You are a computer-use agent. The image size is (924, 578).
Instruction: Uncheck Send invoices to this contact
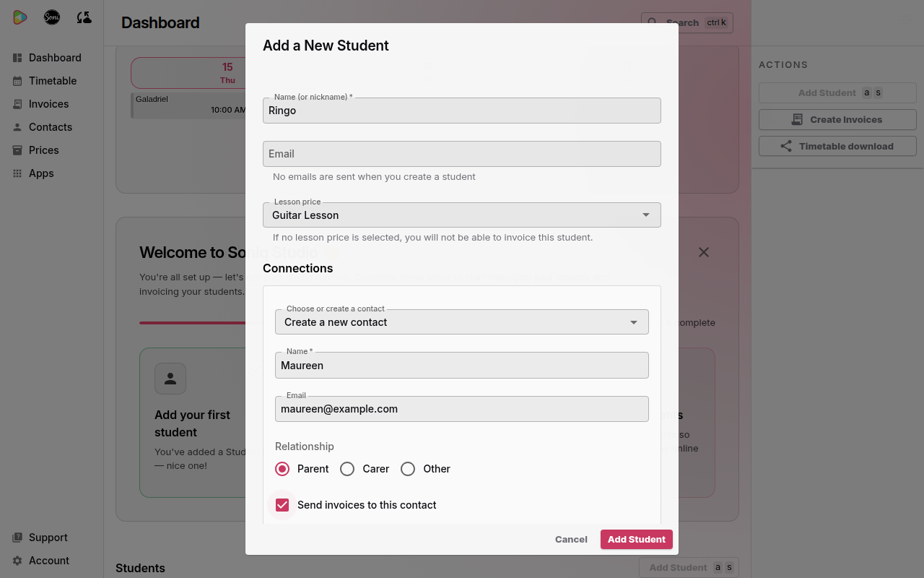point(282,505)
